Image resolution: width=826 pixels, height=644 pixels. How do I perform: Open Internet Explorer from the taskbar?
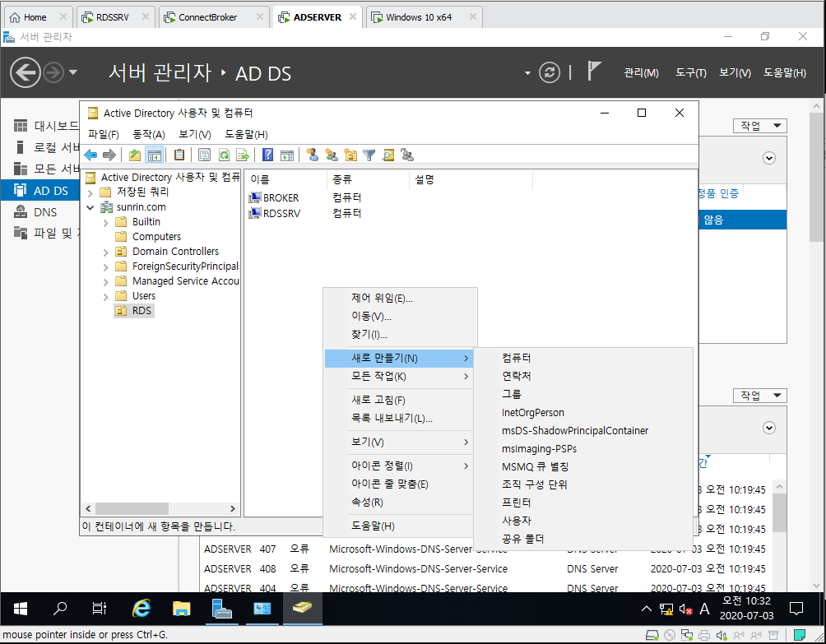142,609
